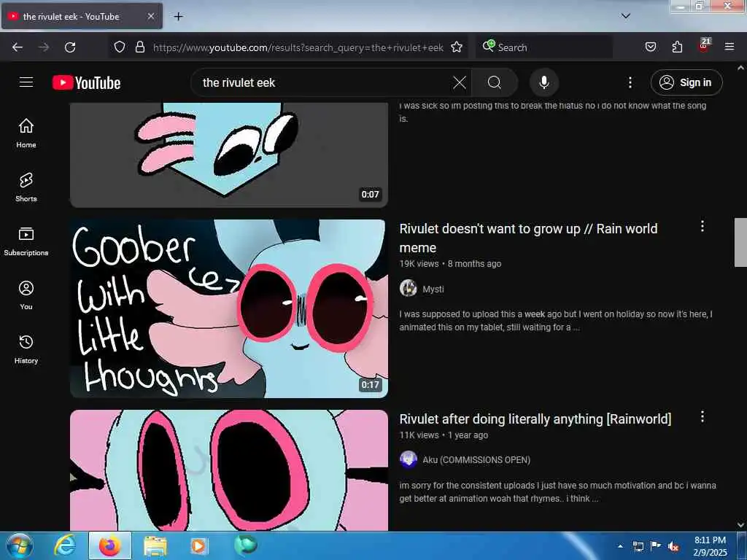Click the Firefox Search field
The image size is (747, 560).
[x=544, y=47]
